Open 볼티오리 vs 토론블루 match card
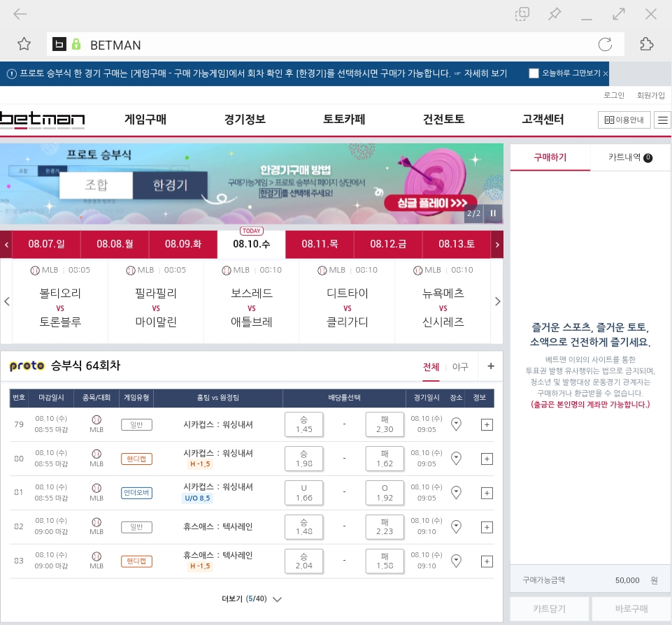672x625 pixels. [x=60, y=301]
